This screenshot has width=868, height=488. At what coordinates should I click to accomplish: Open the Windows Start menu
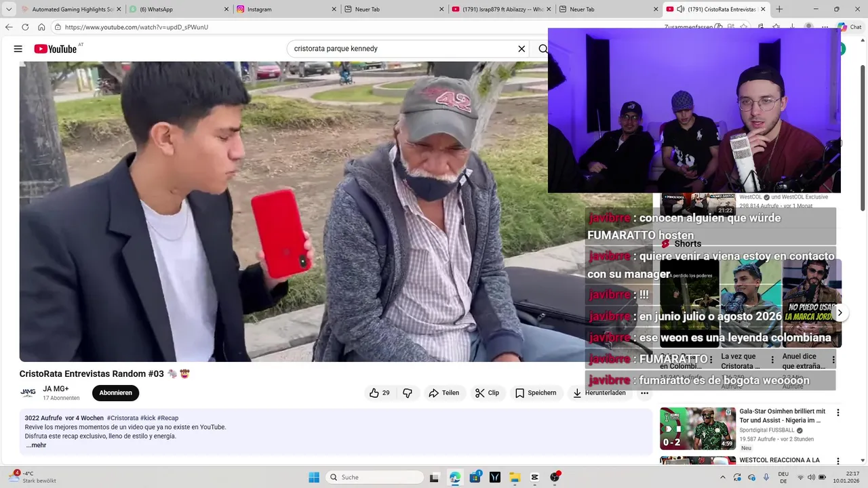(314, 477)
